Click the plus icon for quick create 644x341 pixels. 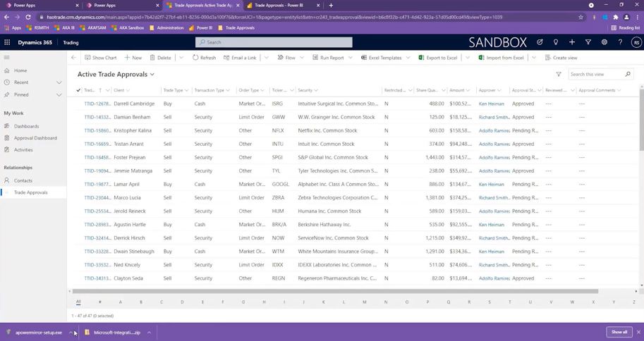tap(572, 42)
